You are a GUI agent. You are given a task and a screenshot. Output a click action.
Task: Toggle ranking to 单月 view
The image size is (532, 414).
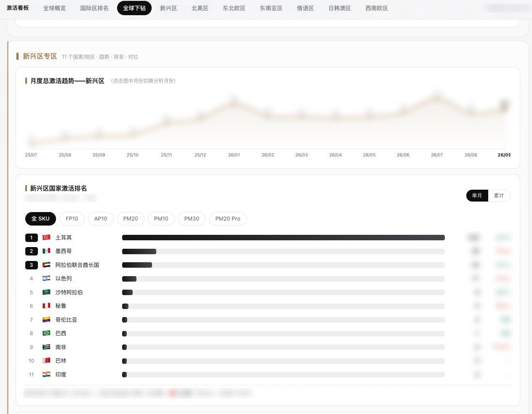point(477,196)
